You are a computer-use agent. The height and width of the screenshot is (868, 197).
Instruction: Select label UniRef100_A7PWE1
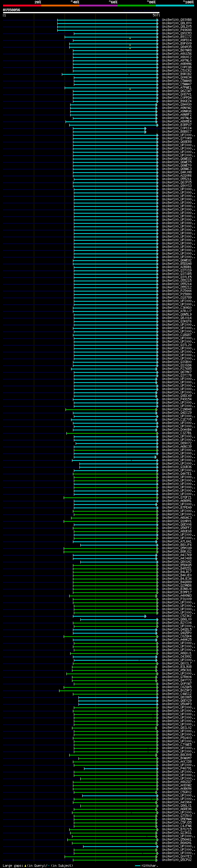[177, 88]
